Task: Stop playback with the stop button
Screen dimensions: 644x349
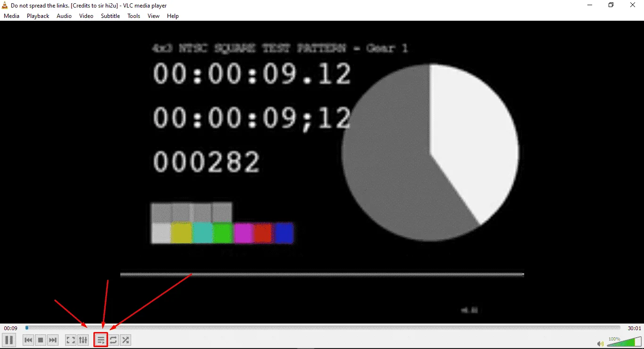Action: [x=41, y=340]
